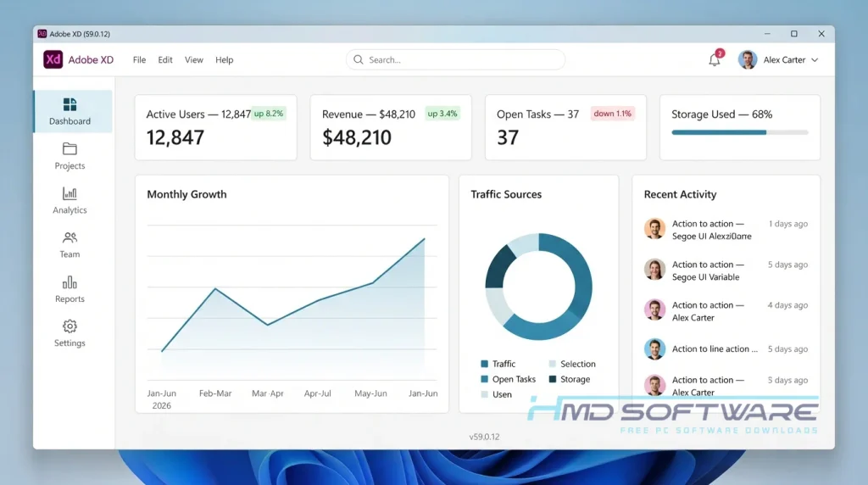Click the 'Alex Carter' name in header
The height and width of the screenshot is (485, 868).
784,60
